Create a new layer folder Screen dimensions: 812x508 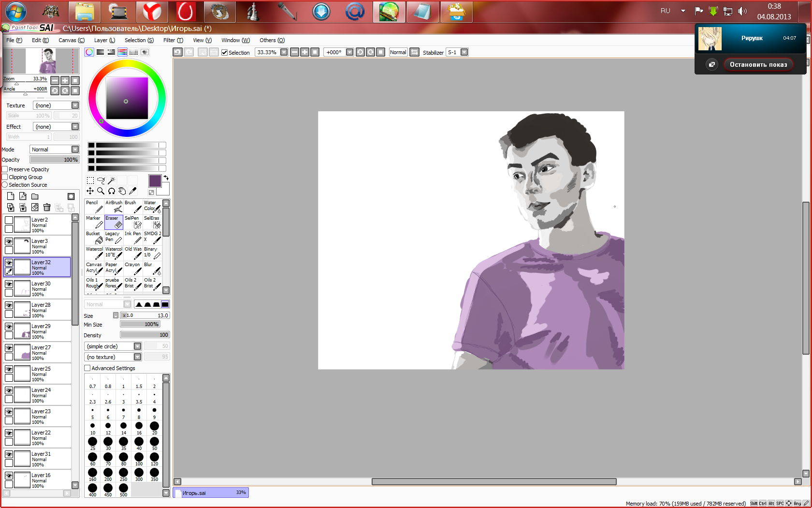[35, 196]
